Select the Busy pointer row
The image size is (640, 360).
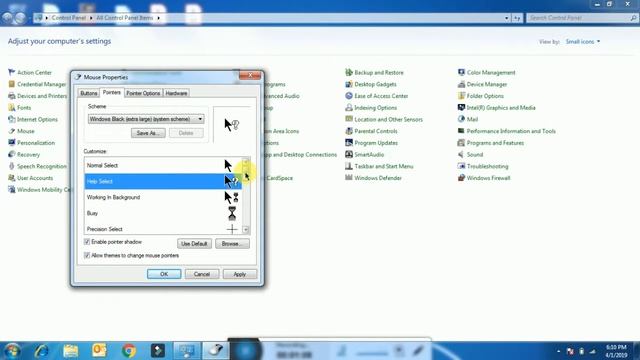click(x=163, y=213)
